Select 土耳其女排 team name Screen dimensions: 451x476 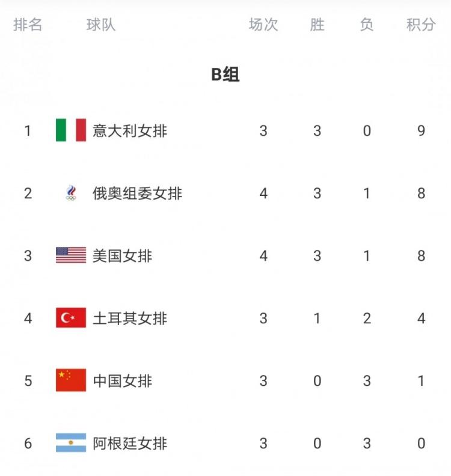tap(129, 318)
